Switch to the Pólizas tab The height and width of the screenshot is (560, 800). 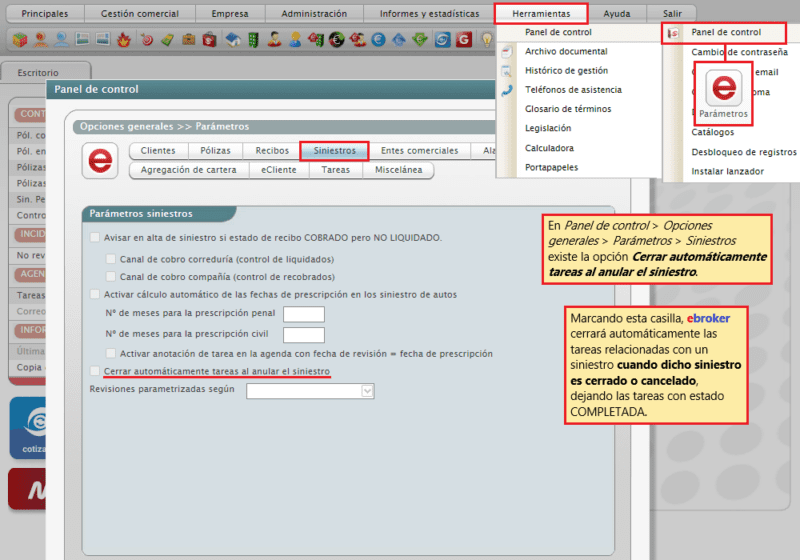point(215,151)
